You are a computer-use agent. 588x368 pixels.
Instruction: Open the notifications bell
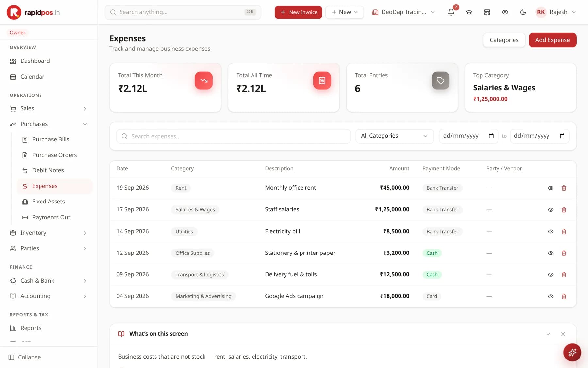451,12
